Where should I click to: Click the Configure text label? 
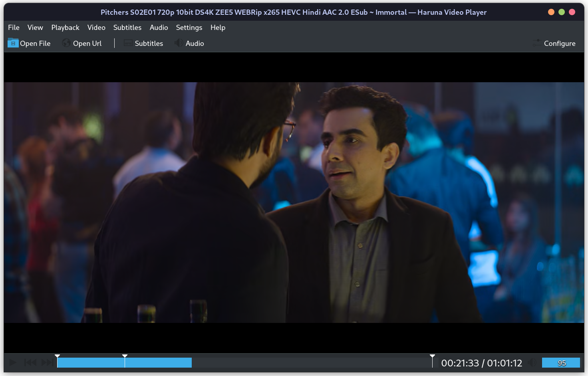pyautogui.click(x=560, y=43)
